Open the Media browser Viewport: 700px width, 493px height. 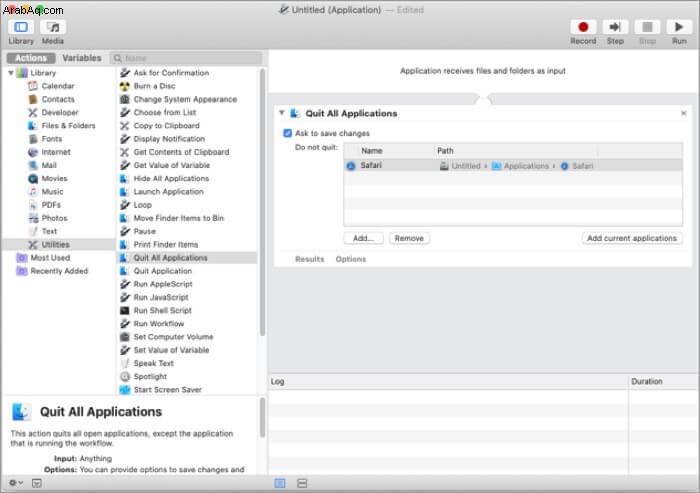point(53,27)
